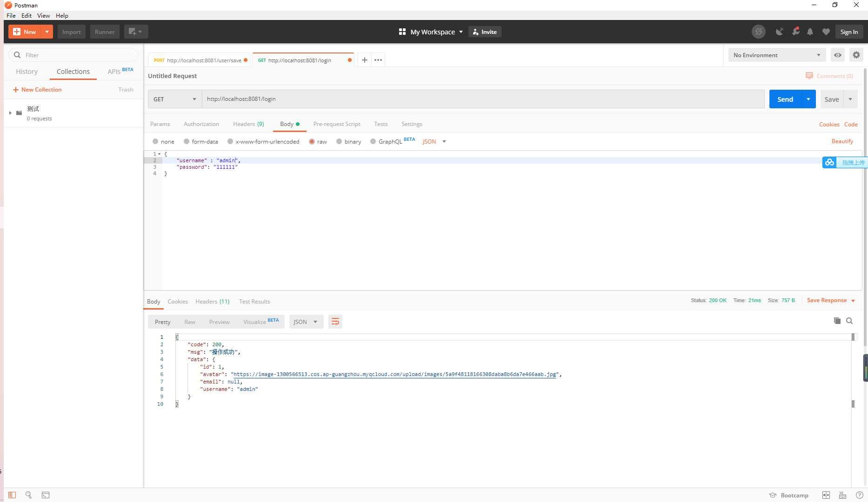Image resolution: width=868 pixels, height=502 pixels.
Task: Switch to POST user/save request tab
Action: click(x=200, y=60)
